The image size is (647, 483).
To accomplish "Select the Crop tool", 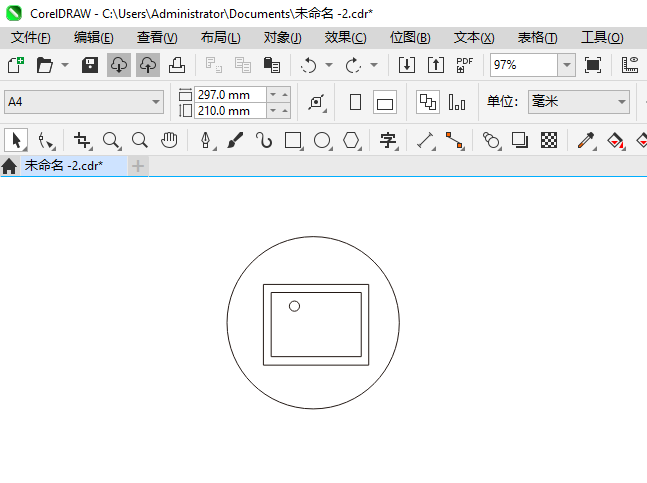I will click(x=82, y=140).
